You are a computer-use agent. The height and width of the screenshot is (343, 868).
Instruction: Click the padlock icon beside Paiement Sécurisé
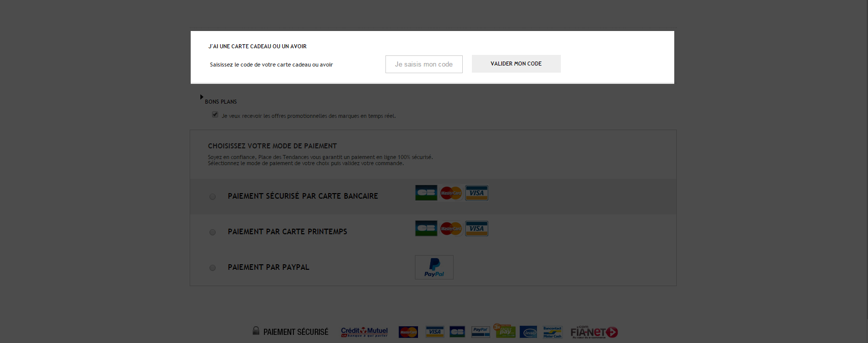pyautogui.click(x=256, y=330)
